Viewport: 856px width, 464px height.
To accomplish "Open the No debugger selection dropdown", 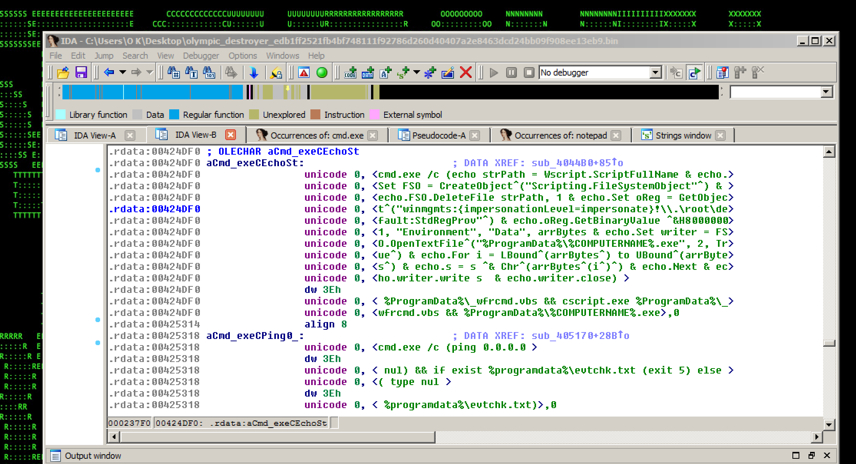I will (656, 73).
